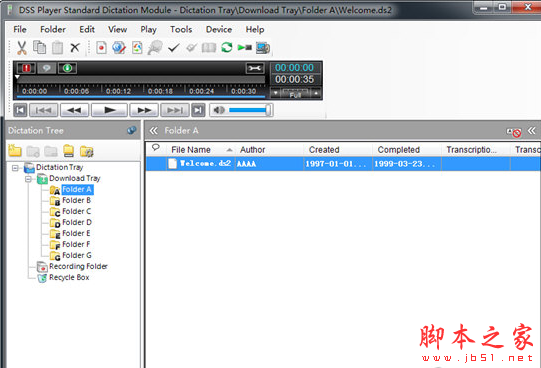Click the 0:00:18 mark on timeline
The image size is (541, 368).
point(160,91)
